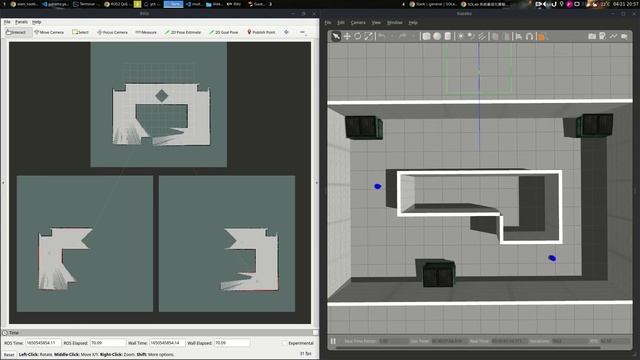Click the orange change-view icon in Gazebo
This screenshot has height=360, width=640.
coord(542,37)
